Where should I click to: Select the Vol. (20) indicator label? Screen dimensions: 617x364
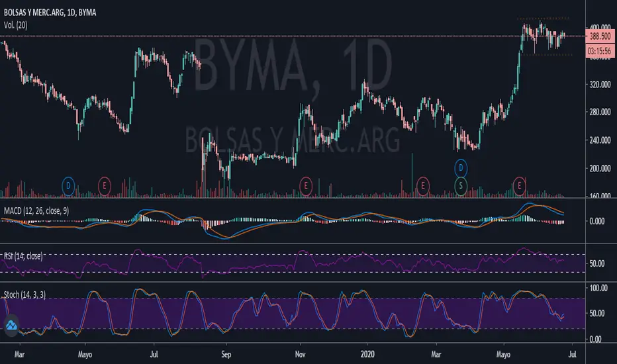point(16,25)
